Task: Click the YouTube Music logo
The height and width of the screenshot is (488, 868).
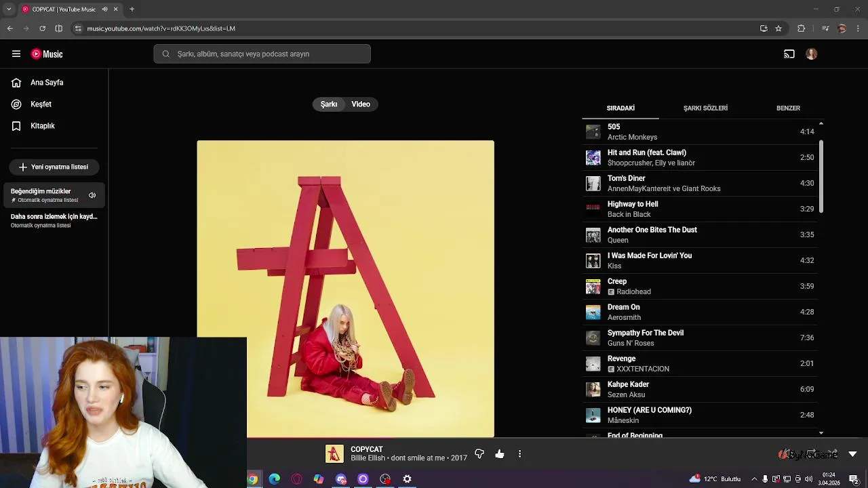Action: [47, 54]
